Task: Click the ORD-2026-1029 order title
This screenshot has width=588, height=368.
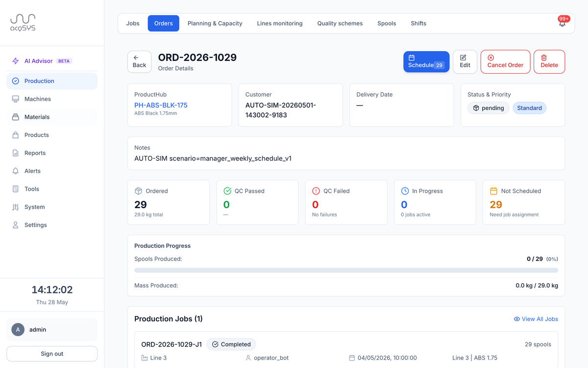Action: [197, 57]
